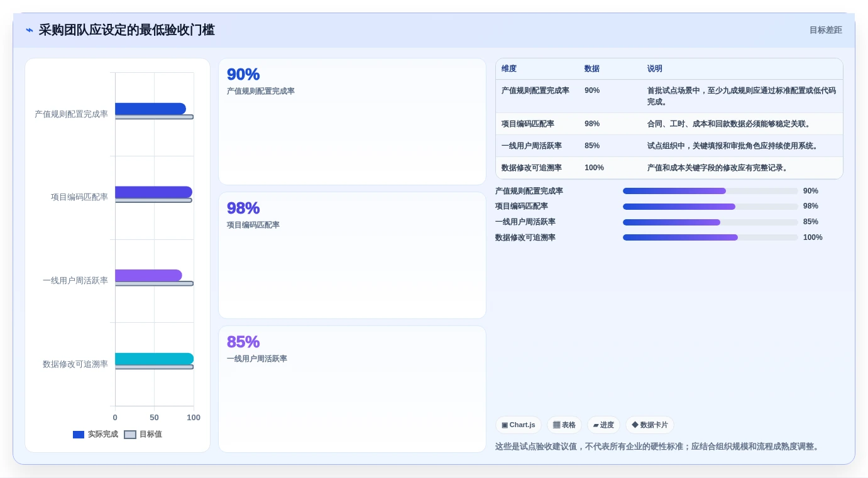Click the progress list label 数据修改可追溯率

(525, 237)
